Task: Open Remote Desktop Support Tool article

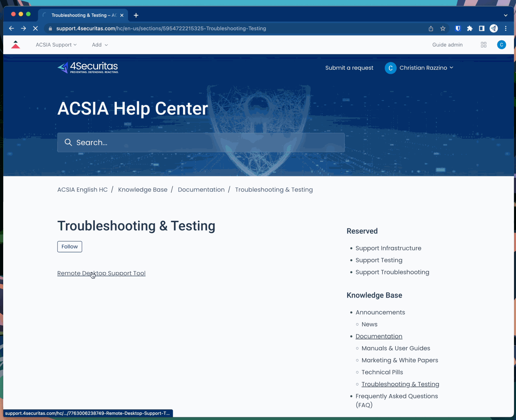Action: point(101,273)
